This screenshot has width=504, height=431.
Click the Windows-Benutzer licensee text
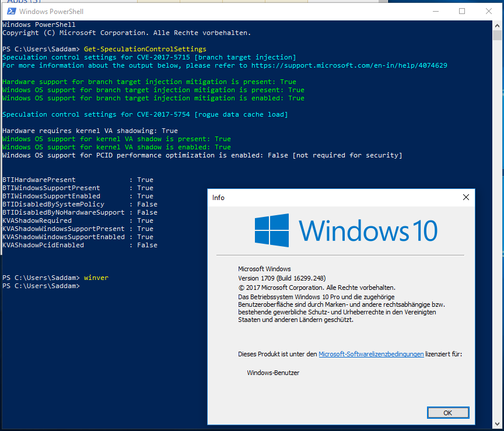(273, 373)
